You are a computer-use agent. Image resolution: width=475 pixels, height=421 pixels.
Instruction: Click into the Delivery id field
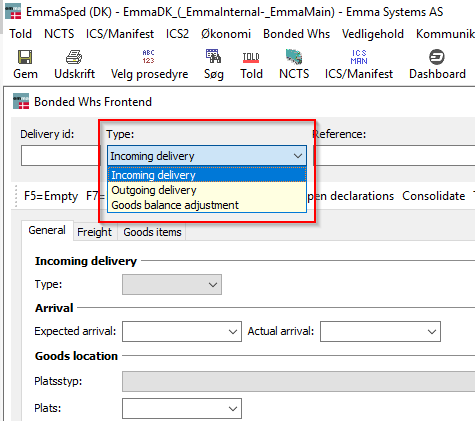pos(61,155)
